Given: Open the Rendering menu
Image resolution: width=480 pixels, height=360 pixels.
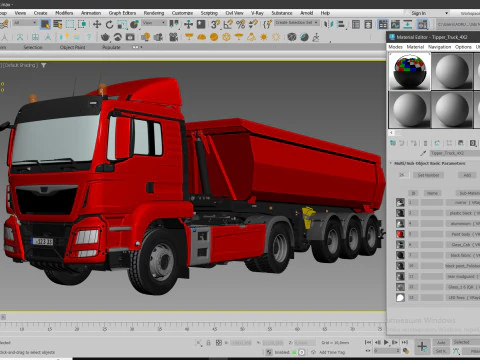Looking at the screenshot, I should 154,13.
